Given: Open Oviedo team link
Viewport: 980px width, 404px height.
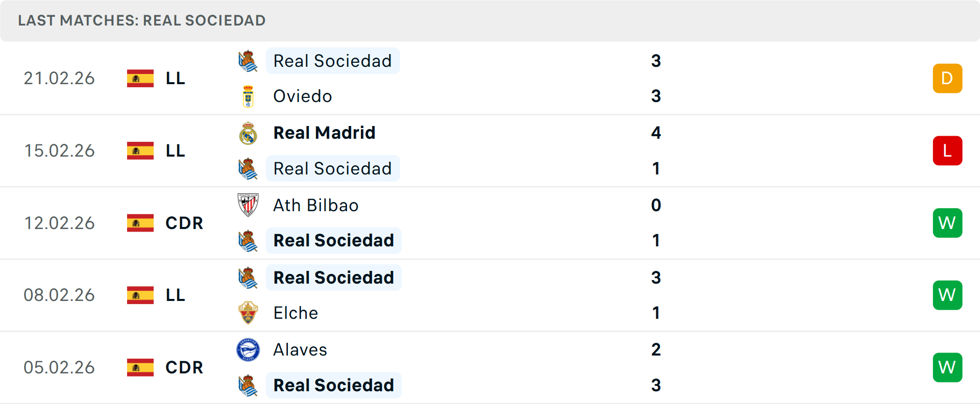Looking at the screenshot, I should (302, 96).
